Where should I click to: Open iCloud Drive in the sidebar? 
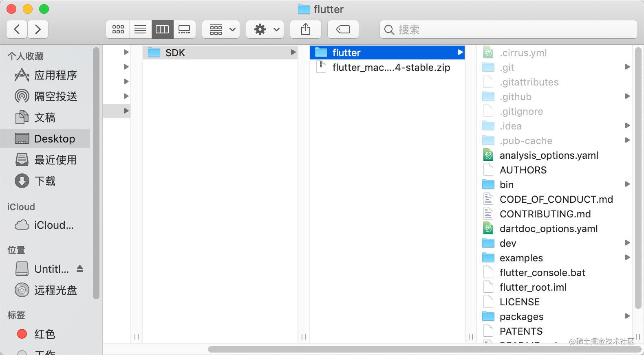(46, 225)
